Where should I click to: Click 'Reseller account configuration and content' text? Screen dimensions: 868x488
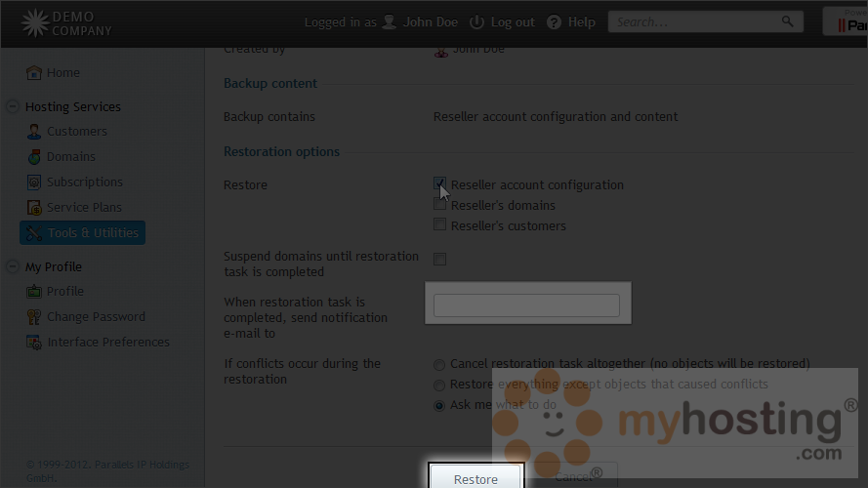[x=556, y=117]
